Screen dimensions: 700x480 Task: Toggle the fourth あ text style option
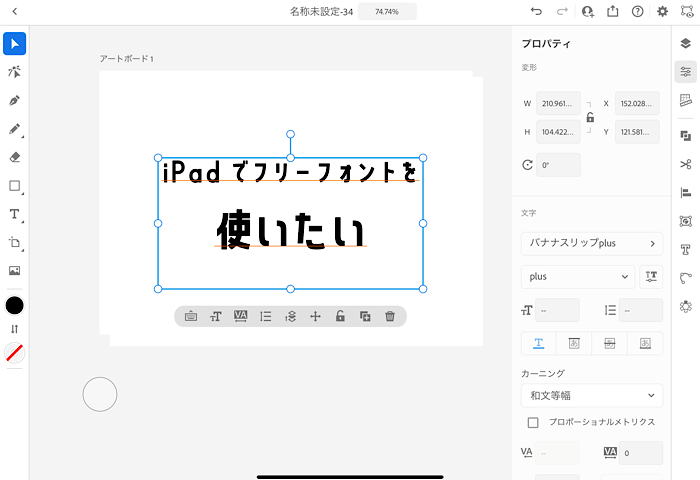point(645,343)
